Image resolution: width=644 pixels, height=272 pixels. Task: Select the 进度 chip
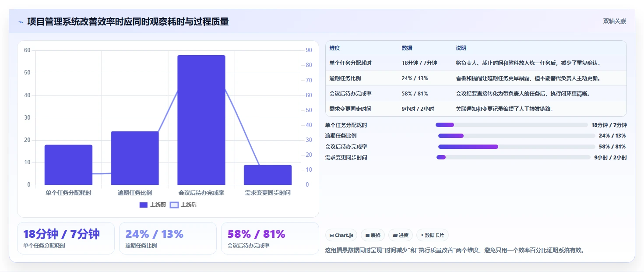pos(401,235)
